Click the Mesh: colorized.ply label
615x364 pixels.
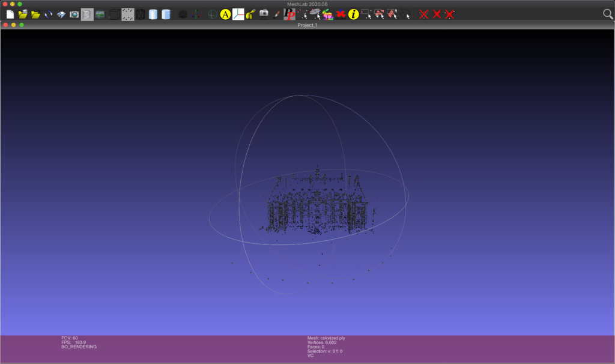(326, 338)
